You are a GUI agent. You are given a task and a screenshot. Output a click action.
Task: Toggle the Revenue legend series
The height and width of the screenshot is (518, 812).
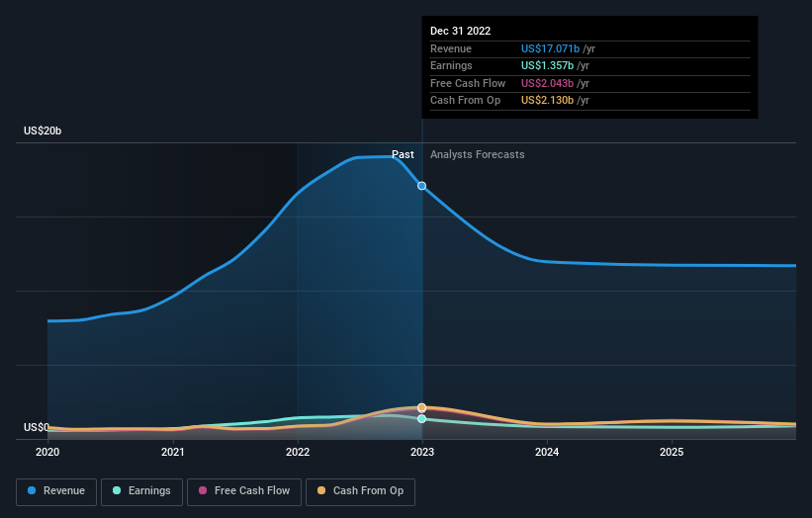coord(56,491)
